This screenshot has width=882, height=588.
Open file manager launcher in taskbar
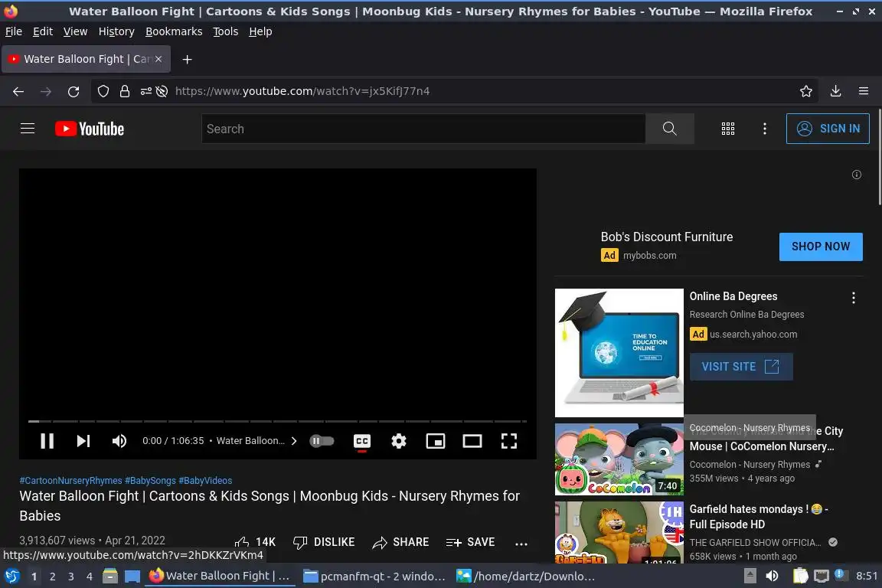pyautogui.click(x=110, y=577)
